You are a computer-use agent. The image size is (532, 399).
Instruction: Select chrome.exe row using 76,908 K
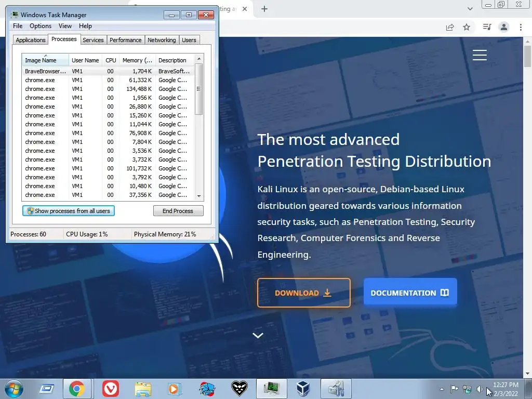108,133
